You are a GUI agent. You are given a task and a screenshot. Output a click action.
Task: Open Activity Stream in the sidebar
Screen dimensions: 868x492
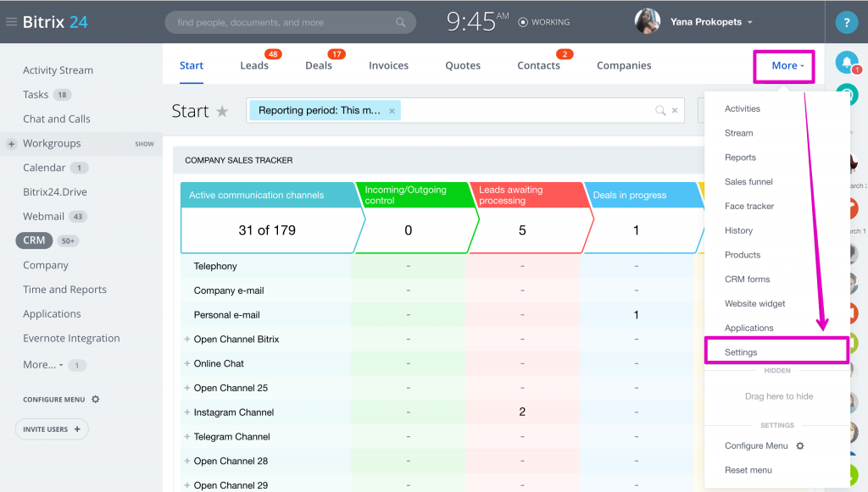(58, 70)
